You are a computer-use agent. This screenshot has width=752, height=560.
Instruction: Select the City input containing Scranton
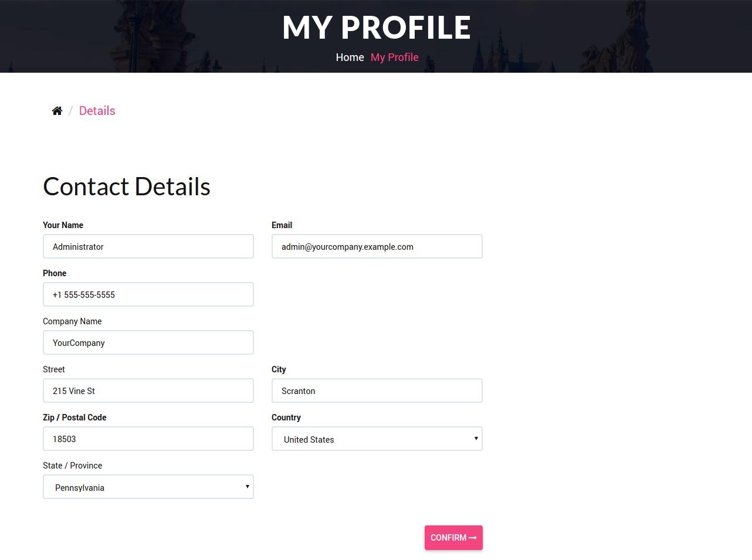(377, 391)
